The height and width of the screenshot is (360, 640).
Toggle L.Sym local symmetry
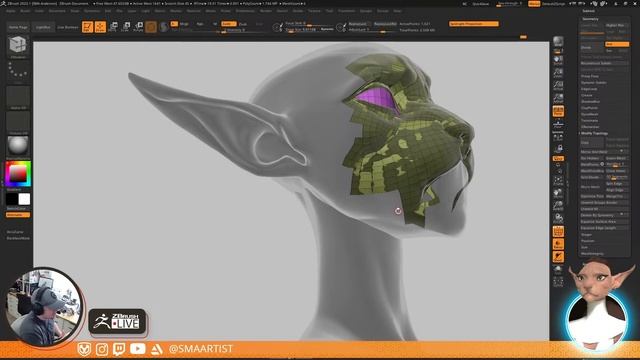[558, 136]
